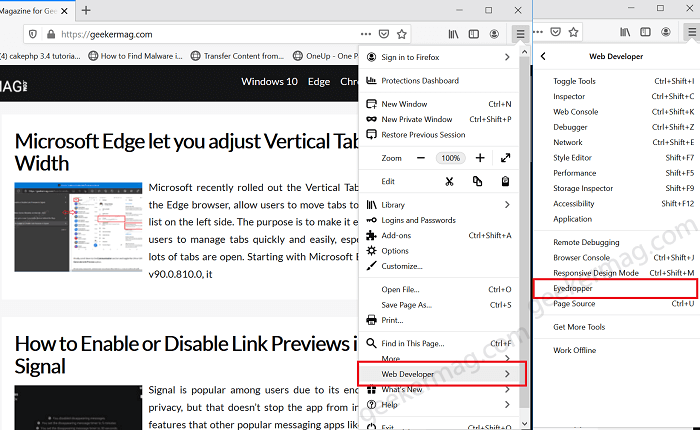Click zoom in plus button

tap(480, 158)
